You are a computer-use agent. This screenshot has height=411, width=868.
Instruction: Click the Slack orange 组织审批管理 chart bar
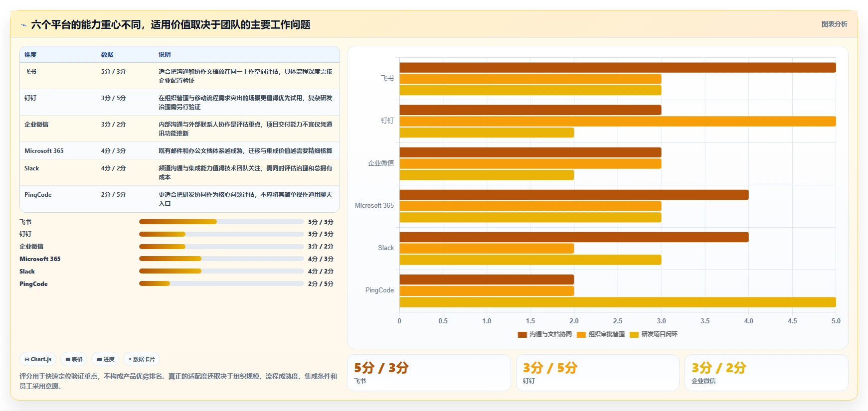(487, 248)
